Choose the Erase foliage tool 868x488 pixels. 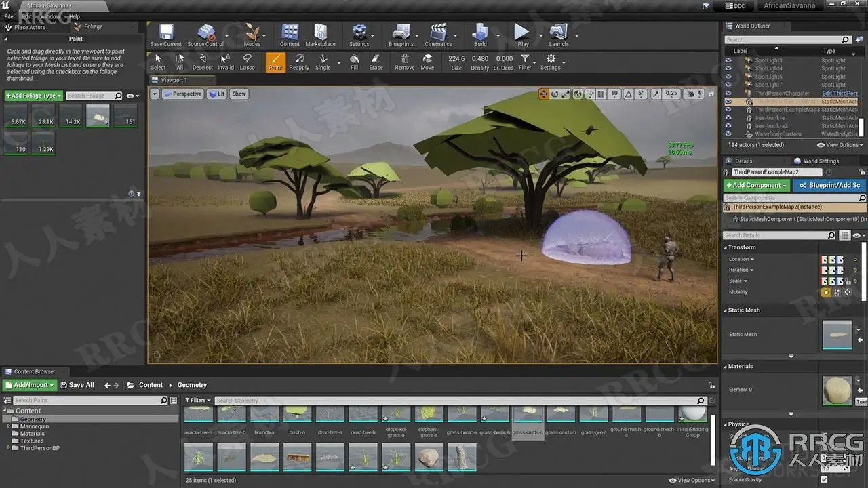point(376,62)
